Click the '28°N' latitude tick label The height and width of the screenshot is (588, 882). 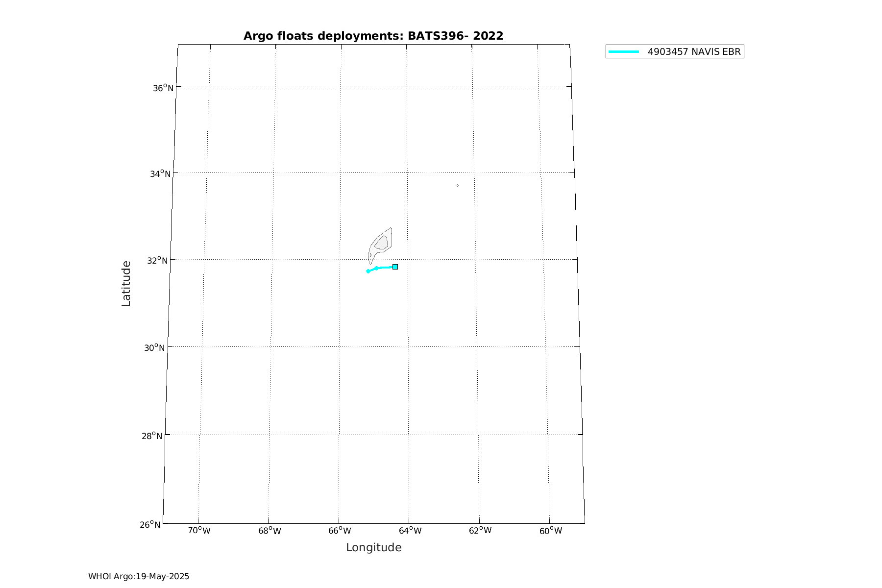pyautogui.click(x=151, y=435)
